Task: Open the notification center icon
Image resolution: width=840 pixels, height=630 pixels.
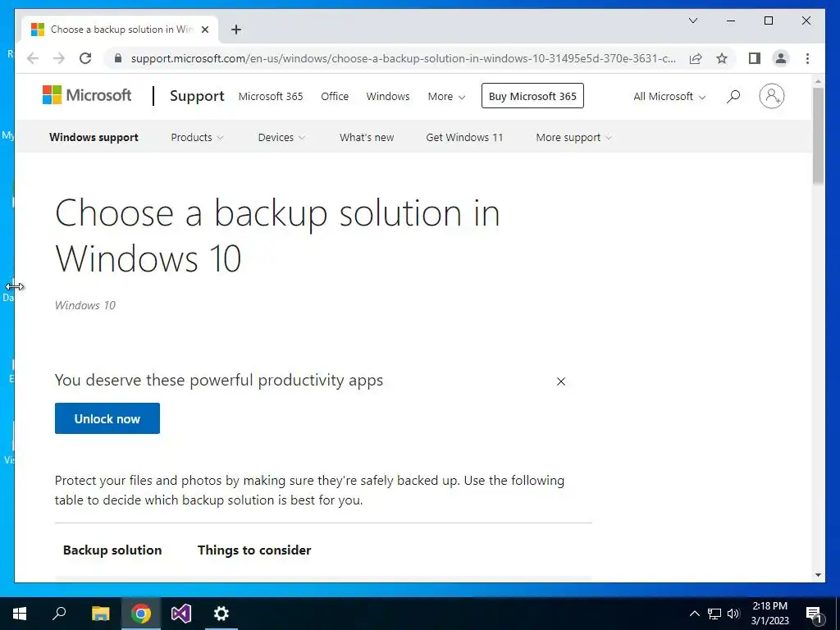Action: (x=814, y=614)
